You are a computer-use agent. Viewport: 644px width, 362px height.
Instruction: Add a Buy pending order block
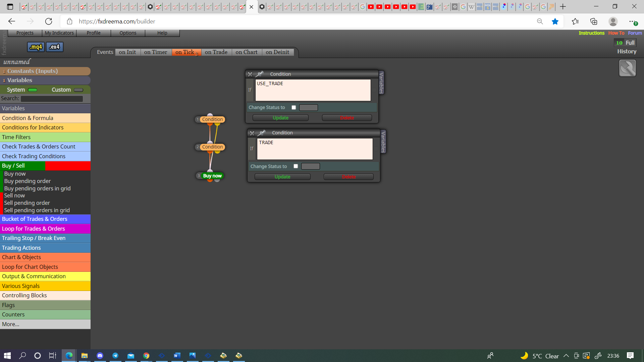coord(28,181)
